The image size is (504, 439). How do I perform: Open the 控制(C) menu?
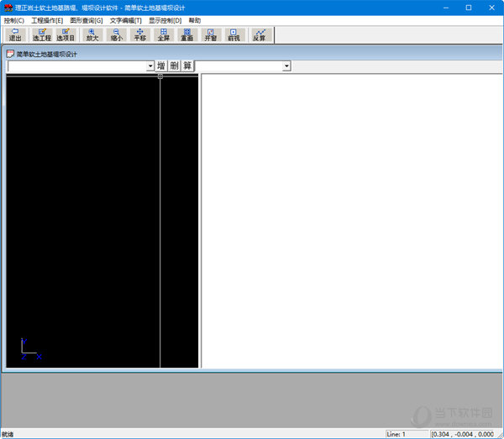(14, 20)
